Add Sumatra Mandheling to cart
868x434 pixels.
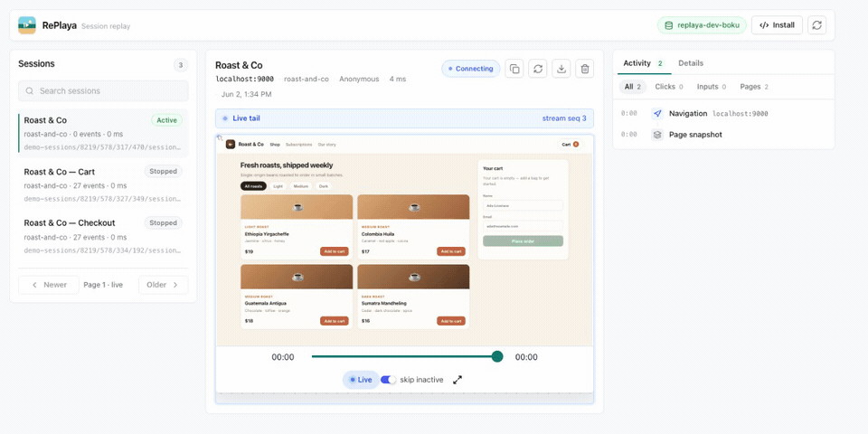(451, 321)
